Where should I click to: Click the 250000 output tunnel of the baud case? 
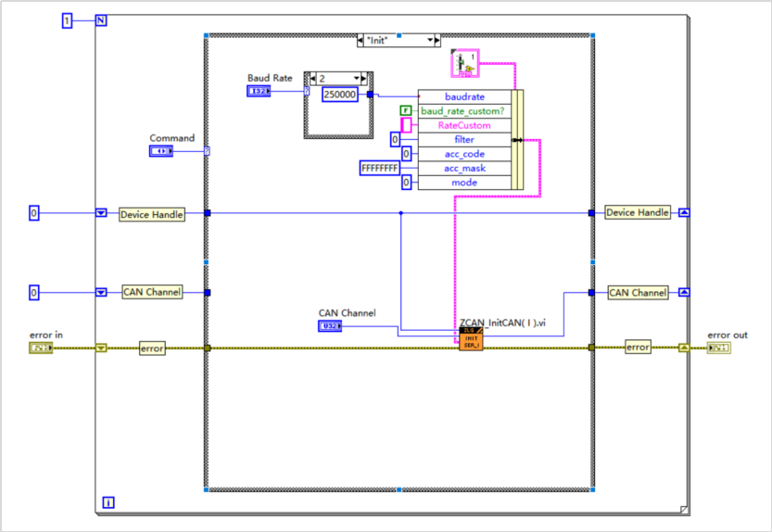pyautogui.click(x=371, y=95)
